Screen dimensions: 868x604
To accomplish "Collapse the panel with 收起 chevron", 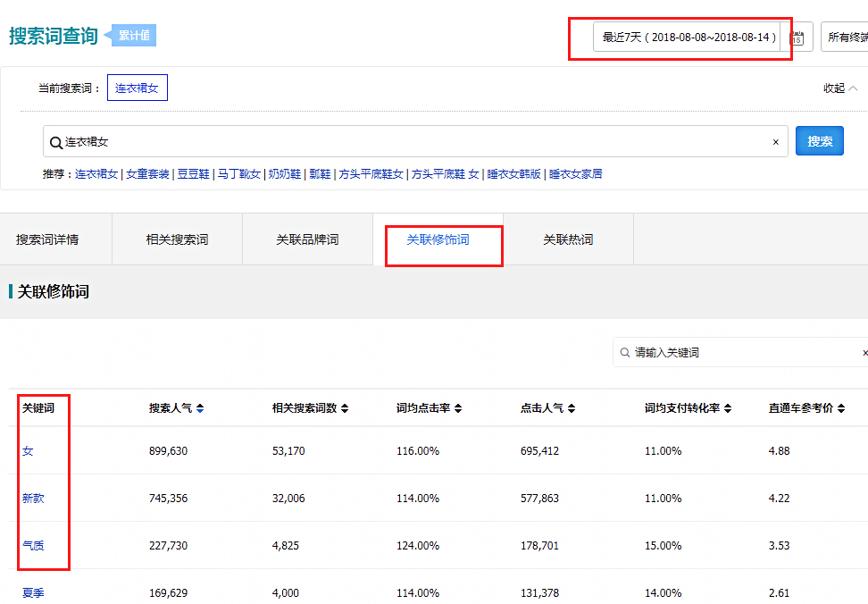I will [840, 88].
